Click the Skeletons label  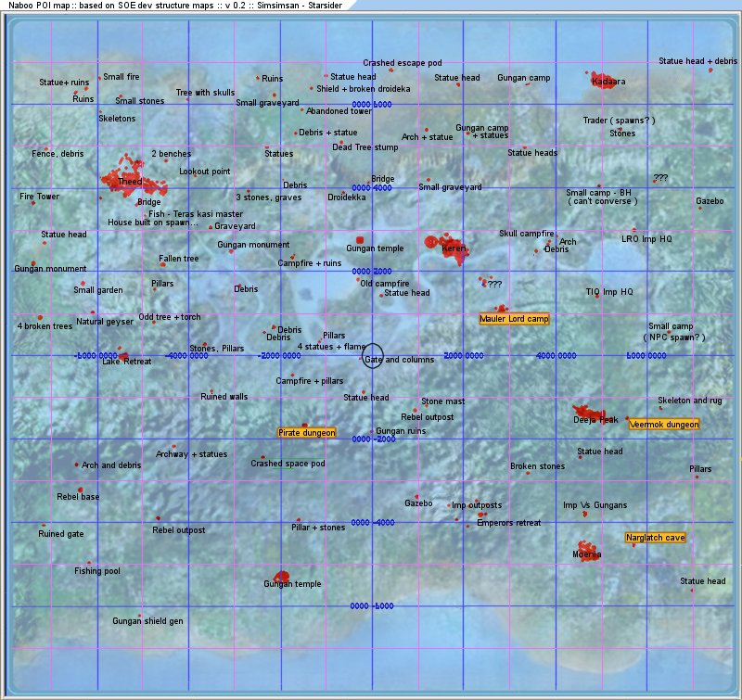click(117, 119)
